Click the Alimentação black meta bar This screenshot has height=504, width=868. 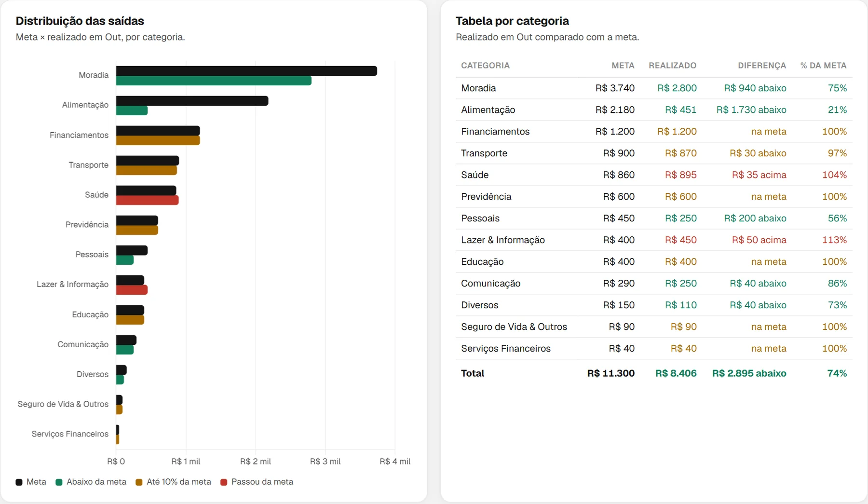[x=192, y=101]
